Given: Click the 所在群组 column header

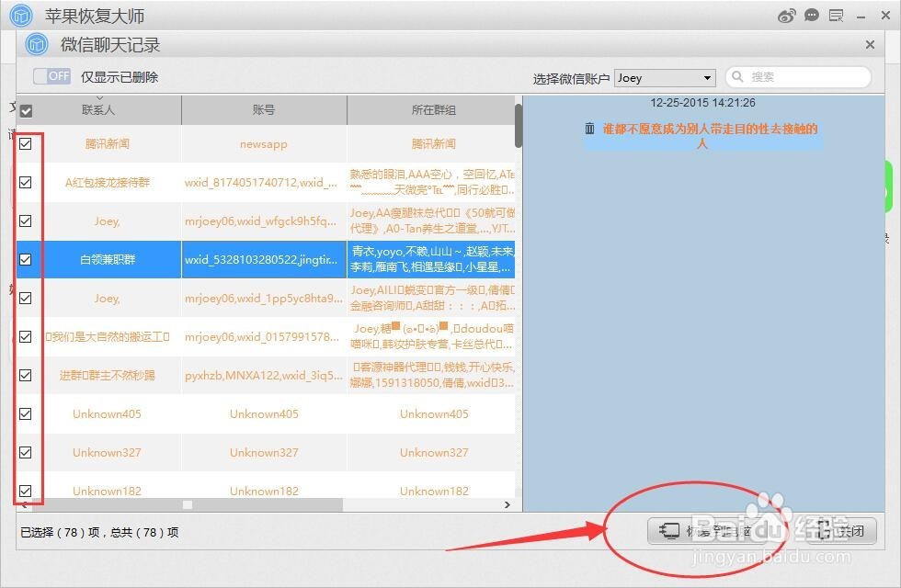Looking at the screenshot, I should click(x=433, y=109).
